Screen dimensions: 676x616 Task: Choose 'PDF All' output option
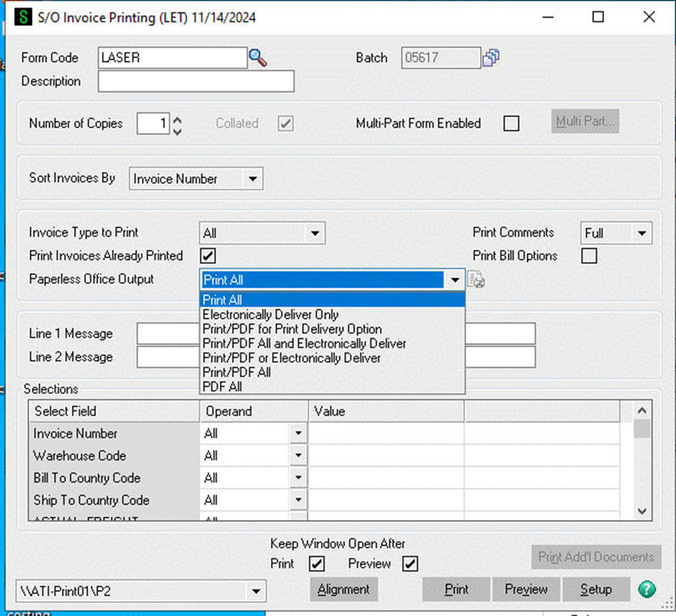(223, 386)
